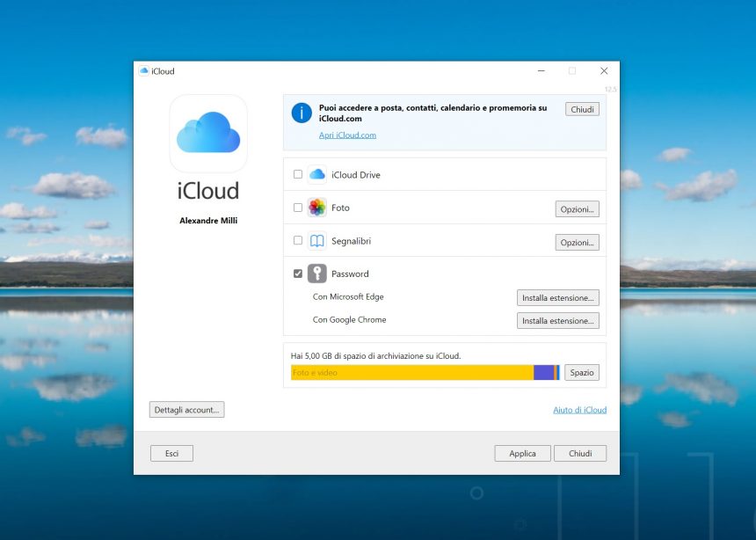756x540 pixels.
Task: Uncheck the Password checkbox
Action: pos(298,274)
